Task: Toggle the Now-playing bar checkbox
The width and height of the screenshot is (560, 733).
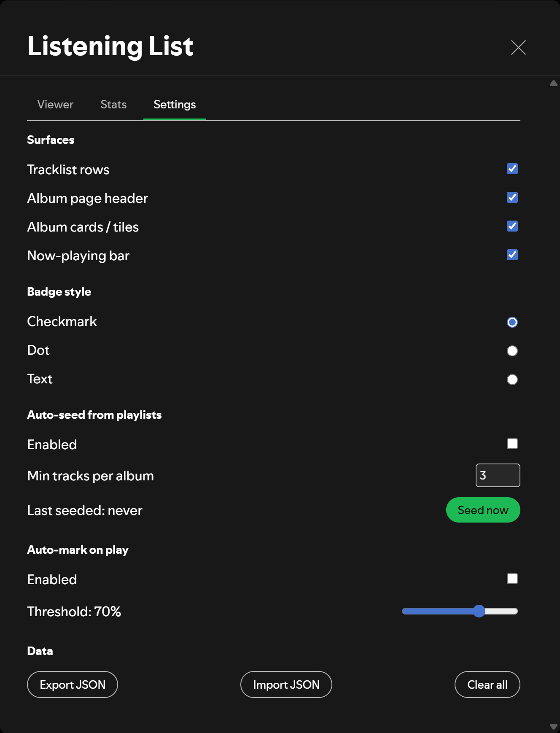Action: point(512,255)
